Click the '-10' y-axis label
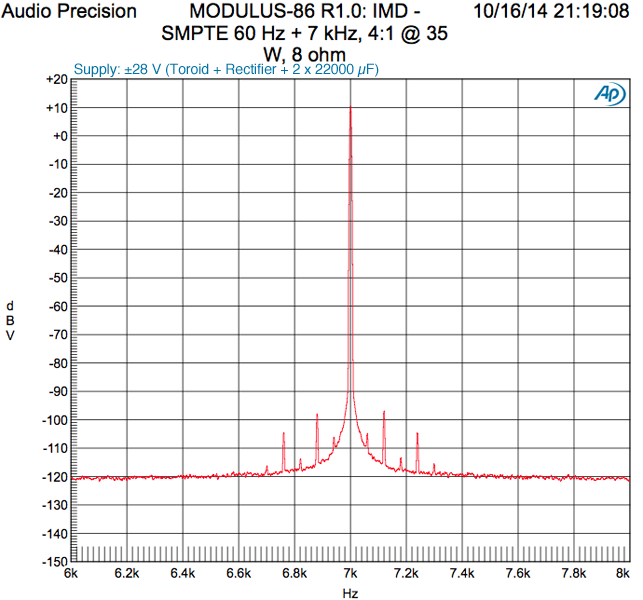This screenshot has width=643, height=600. (58, 164)
